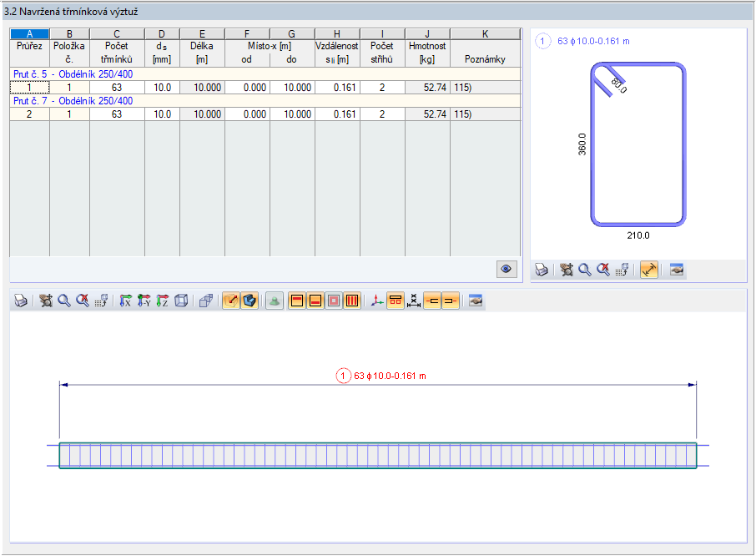The image size is (756, 556).
Task: Toggle right bar anchorage display button
Action: [x=451, y=301]
